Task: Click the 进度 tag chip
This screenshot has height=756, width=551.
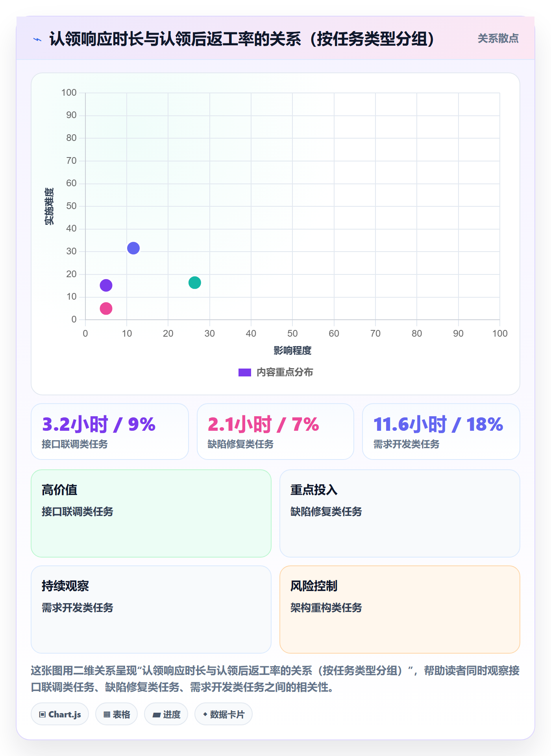Action: [166, 714]
